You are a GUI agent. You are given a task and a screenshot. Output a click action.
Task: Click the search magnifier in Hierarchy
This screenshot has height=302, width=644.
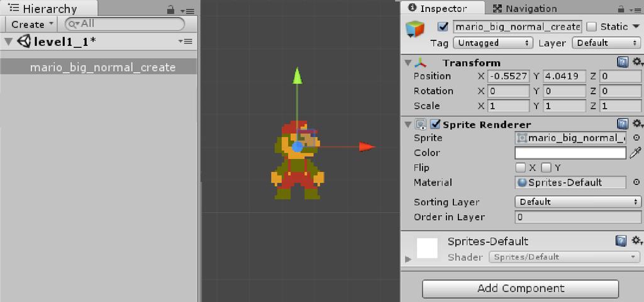click(x=74, y=25)
